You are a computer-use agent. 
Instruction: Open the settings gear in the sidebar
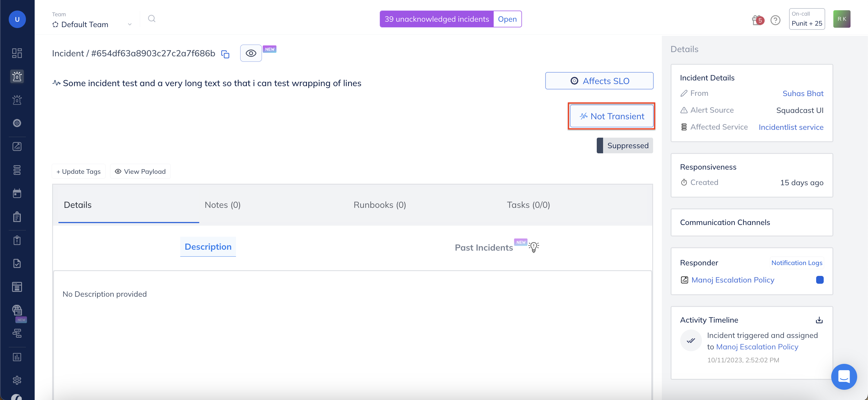17,380
